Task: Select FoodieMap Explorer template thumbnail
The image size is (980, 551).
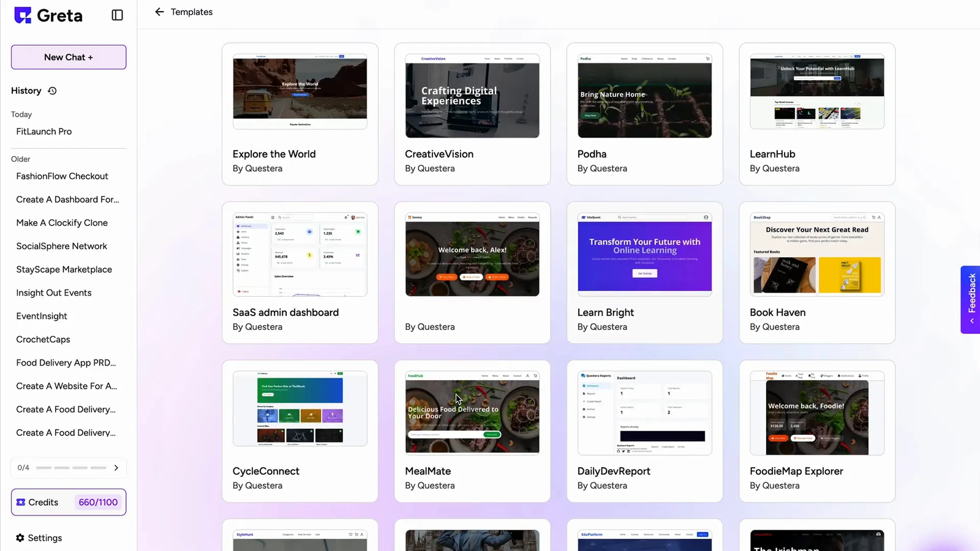Action: (817, 413)
